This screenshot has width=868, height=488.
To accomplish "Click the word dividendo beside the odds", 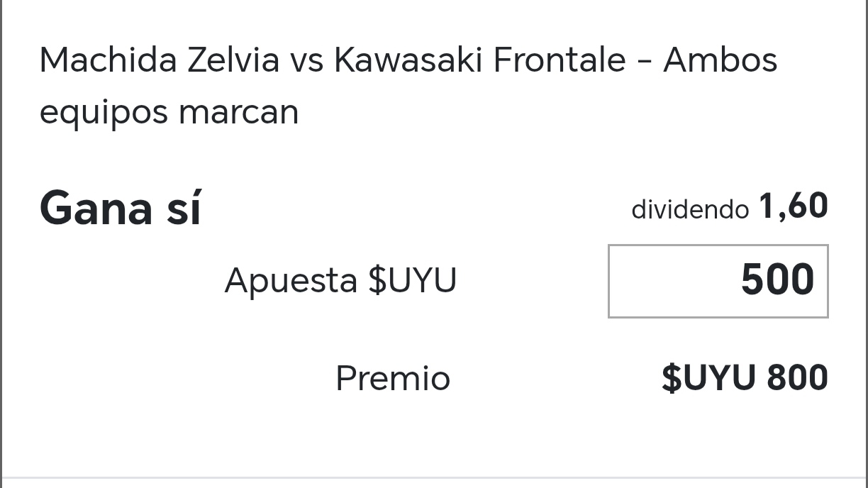I will (x=690, y=210).
